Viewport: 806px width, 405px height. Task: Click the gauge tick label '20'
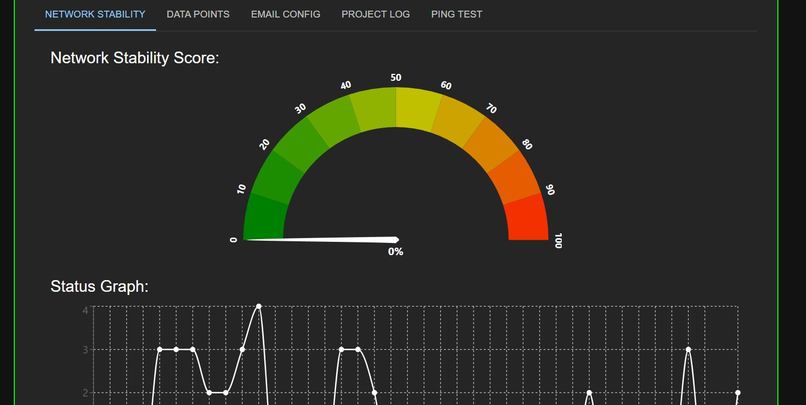pyautogui.click(x=264, y=144)
